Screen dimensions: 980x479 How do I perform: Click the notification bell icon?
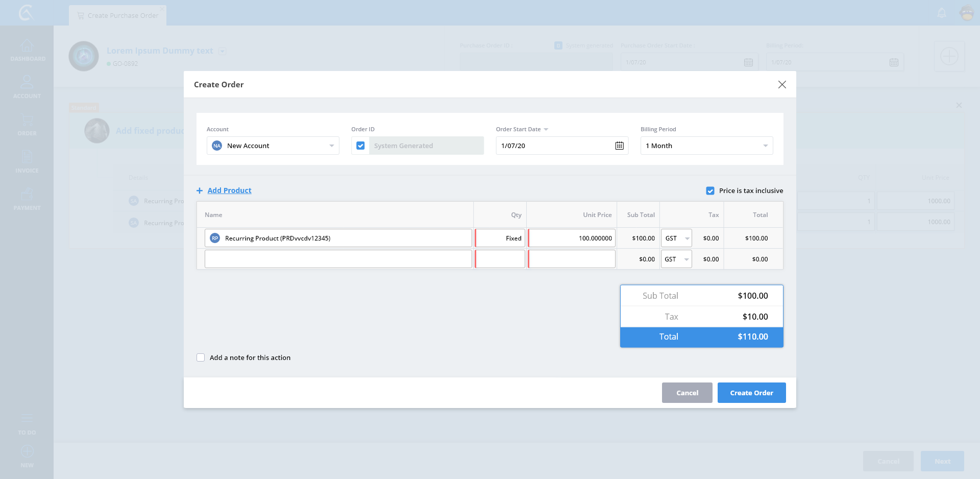942,13
